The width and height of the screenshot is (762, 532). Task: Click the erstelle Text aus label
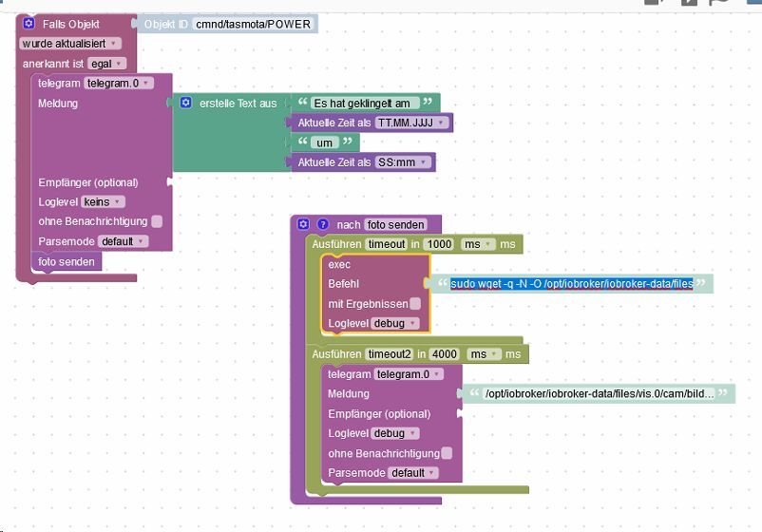pyautogui.click(x=238, y=103)
